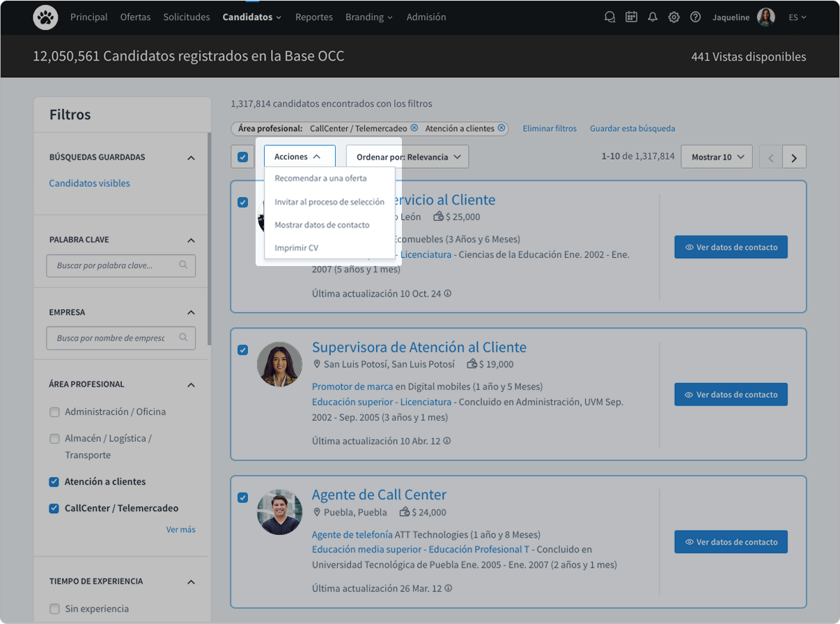The image size is (840, 624).
Task: Click Ver datos de contacto for Agente de Call Center
Action: click(731, 542)
